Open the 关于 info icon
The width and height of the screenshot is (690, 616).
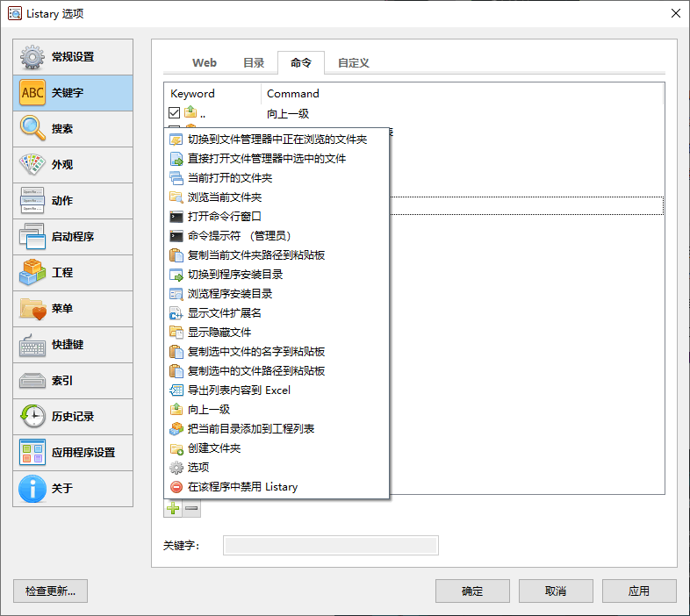point(32,489)
